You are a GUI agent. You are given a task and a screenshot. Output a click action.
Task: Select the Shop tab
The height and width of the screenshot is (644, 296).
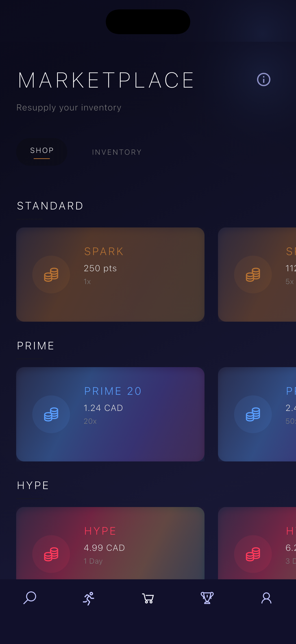click(x=42, y=151)
